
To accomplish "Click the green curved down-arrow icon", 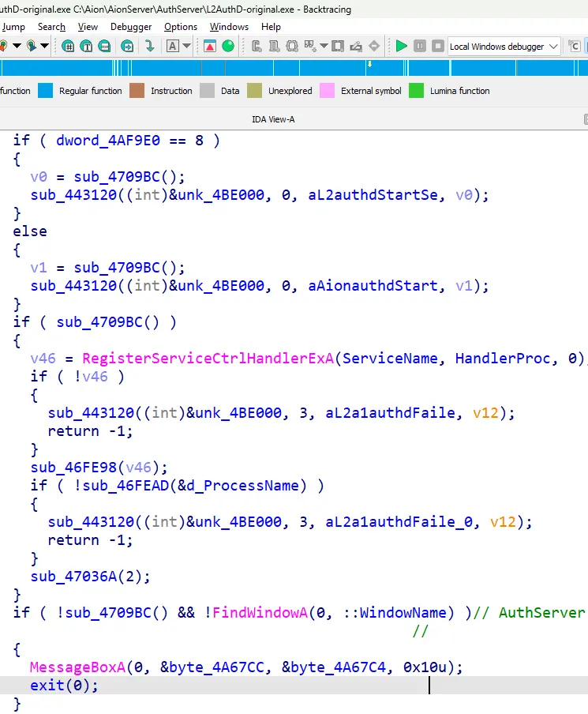I will (x=149, y=46).
